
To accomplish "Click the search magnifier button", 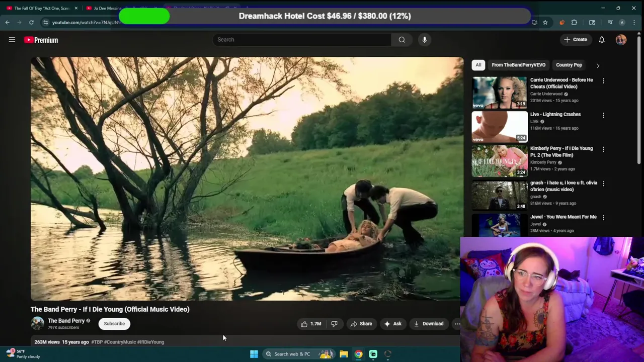I will [401, 40].
